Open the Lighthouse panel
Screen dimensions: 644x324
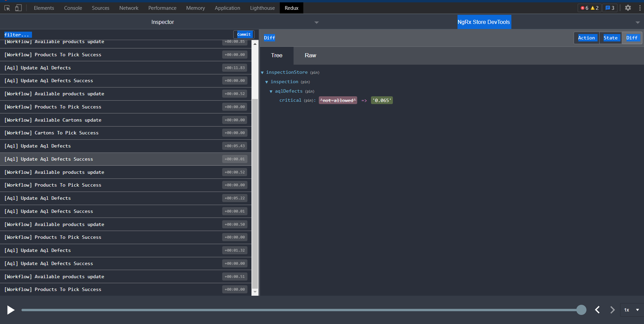click(263, 8)
